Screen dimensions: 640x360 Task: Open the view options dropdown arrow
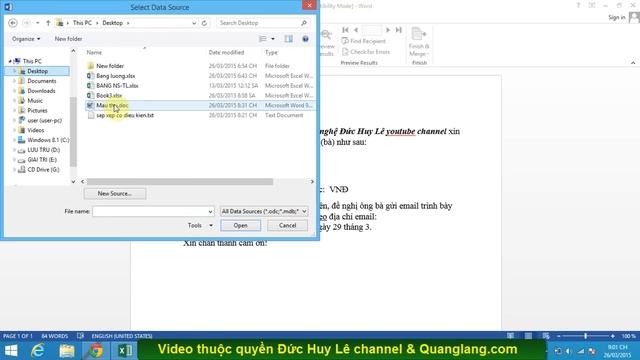tap(273, 39)
